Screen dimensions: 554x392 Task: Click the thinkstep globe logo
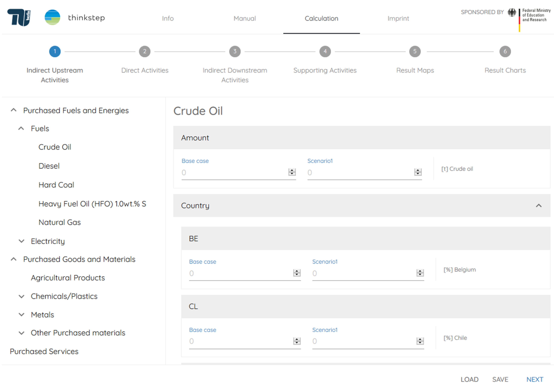click(52, 17)
